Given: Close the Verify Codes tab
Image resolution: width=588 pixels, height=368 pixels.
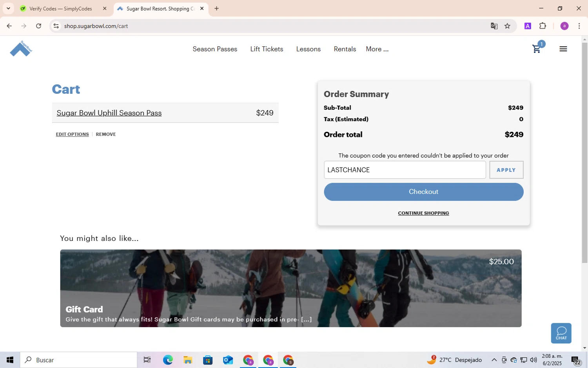Looking at the screenshot, I should [x=104, y=8].
